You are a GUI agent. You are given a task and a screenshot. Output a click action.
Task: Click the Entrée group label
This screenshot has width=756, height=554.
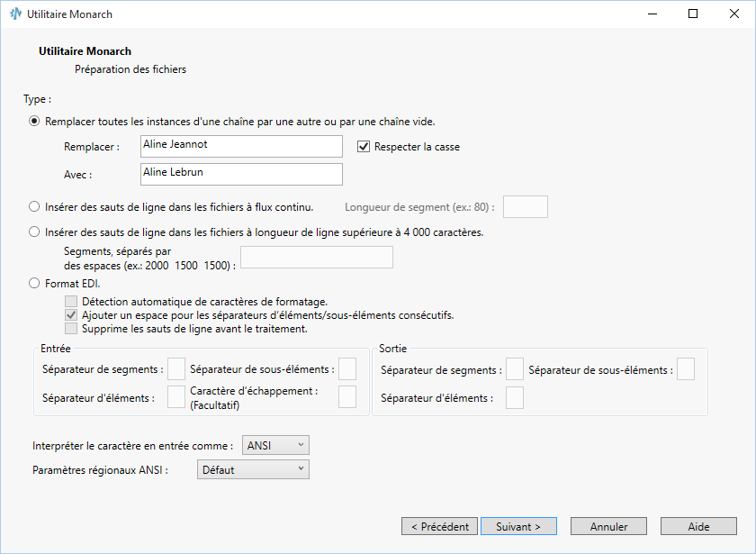coord(56,349)
